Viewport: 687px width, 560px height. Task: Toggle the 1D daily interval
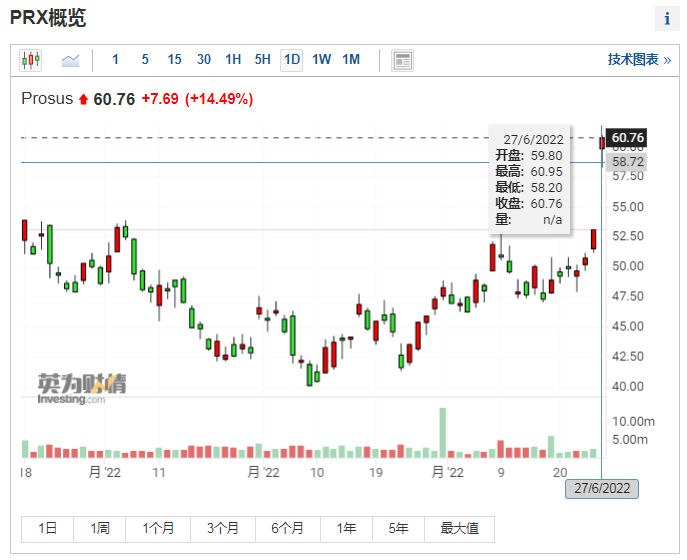pyautogui.click(x=292, y=60)
